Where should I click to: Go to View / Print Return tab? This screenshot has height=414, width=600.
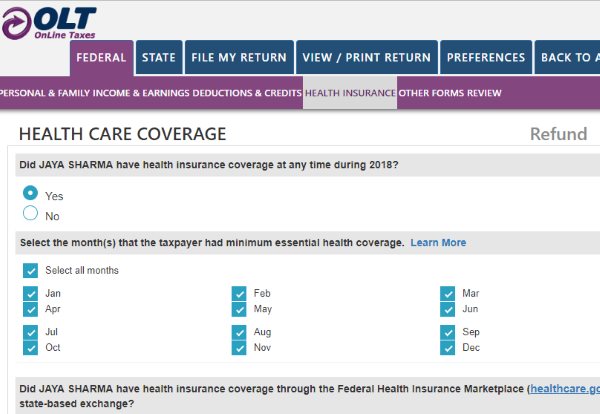point(367,58)
